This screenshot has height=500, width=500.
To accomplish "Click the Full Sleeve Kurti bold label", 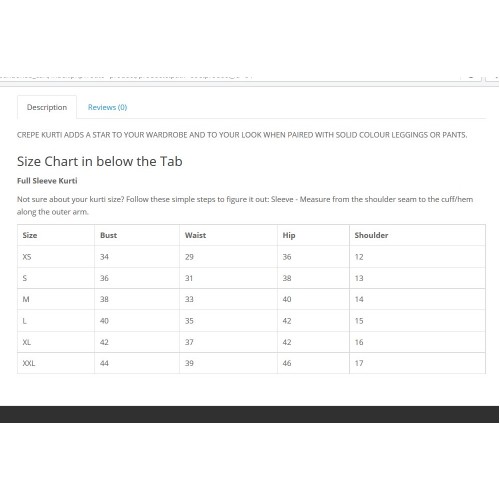I will tap(47, 181).
